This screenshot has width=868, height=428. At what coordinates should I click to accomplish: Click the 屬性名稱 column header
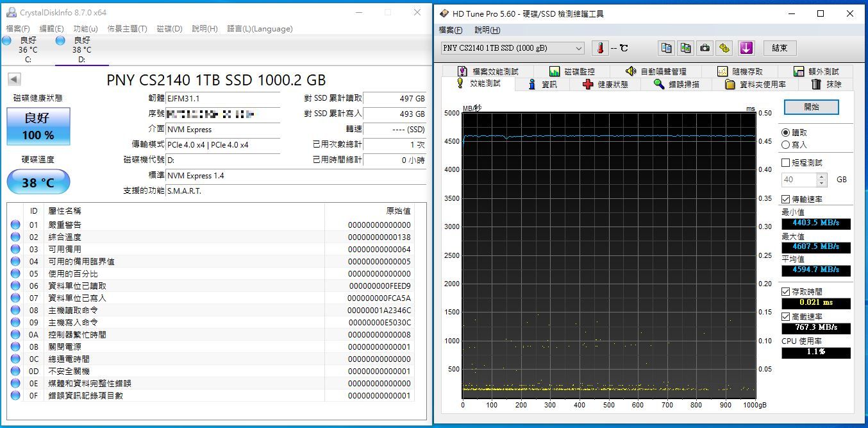tap(185, 211)
